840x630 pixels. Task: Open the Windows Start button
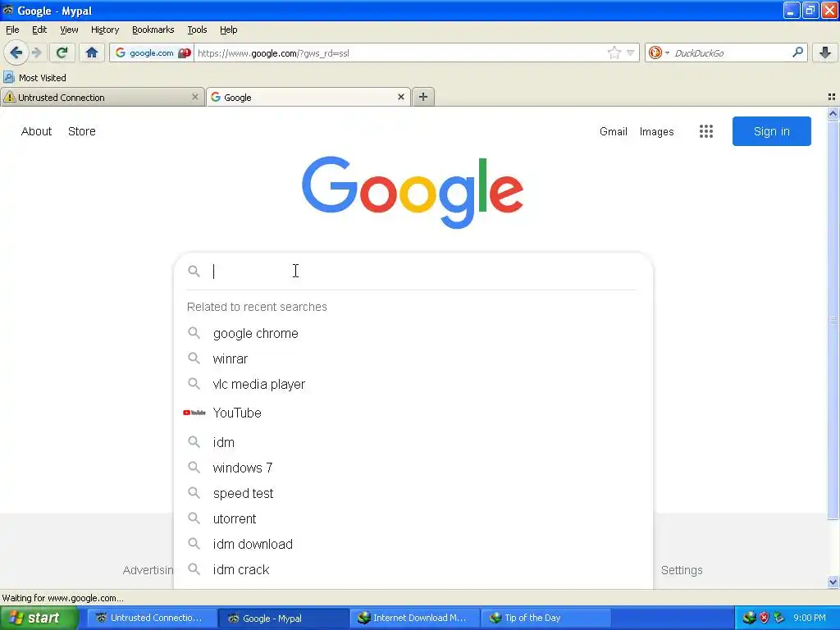click(x=39, y=618)
